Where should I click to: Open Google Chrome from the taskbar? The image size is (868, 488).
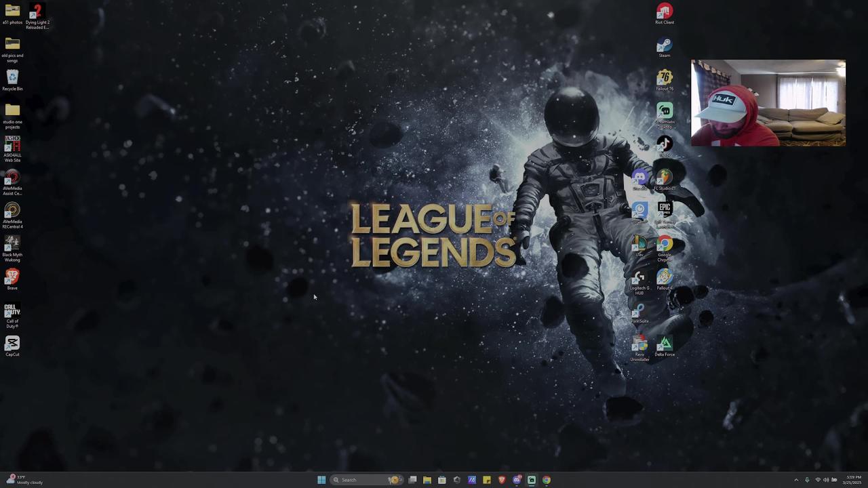click(547, 480)
